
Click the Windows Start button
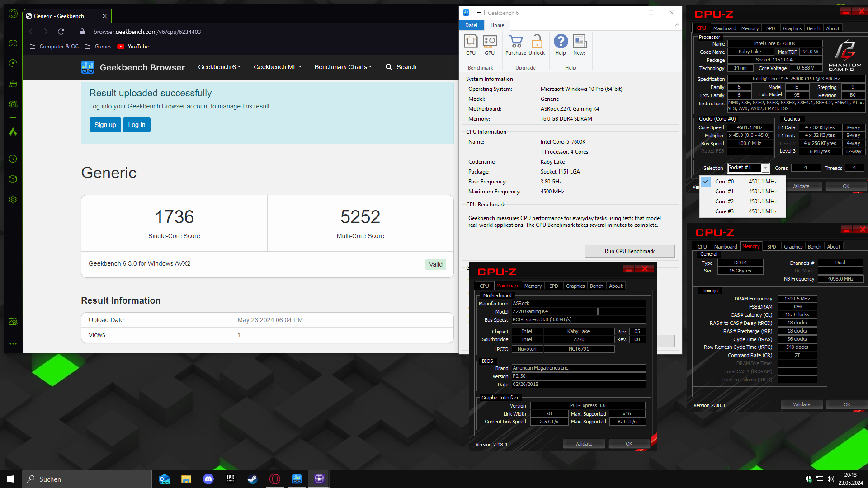point(11,479)
